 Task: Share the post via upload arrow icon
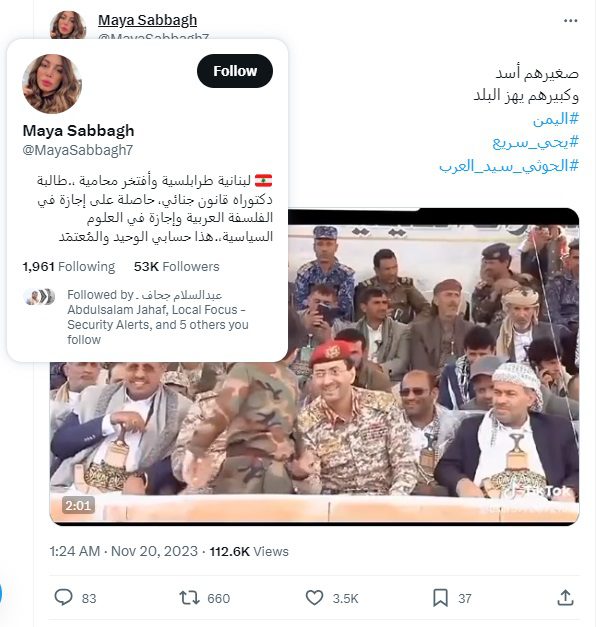pyautogui.click(x=565, y=597)
